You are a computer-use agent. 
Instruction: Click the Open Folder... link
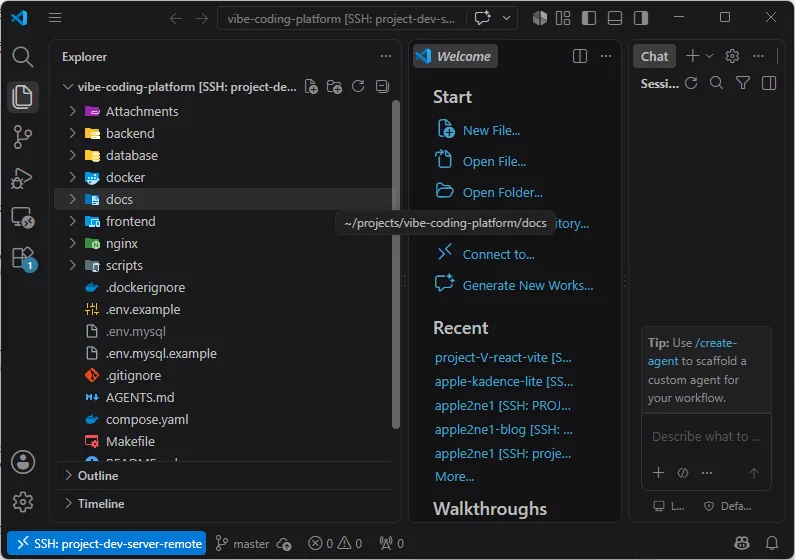(502, 193)
